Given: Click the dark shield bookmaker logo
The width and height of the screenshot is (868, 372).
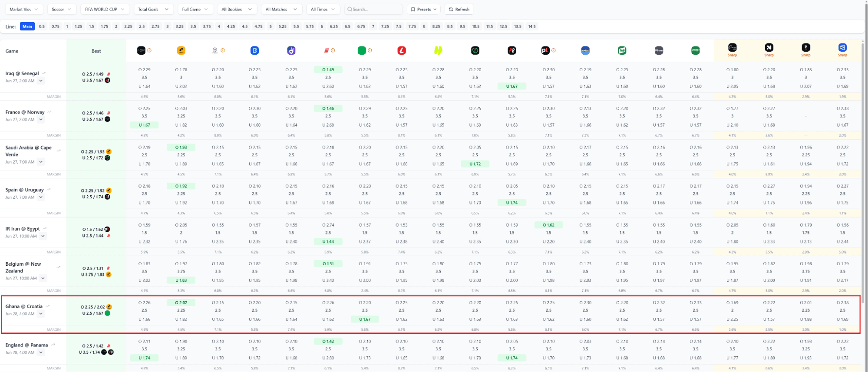Looking at the screenshot, I should pos(475,51).
